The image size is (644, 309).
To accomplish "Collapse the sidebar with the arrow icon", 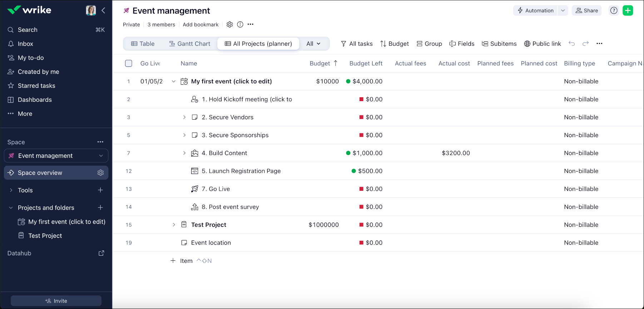I will pyautogui.click(x=103, y=10).
